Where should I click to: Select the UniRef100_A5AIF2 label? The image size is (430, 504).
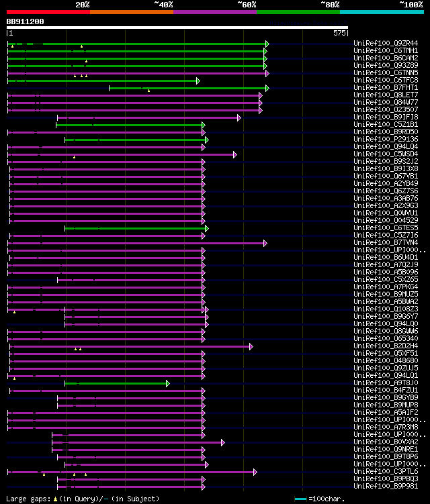pyautogui.click(x=386, y=413)
